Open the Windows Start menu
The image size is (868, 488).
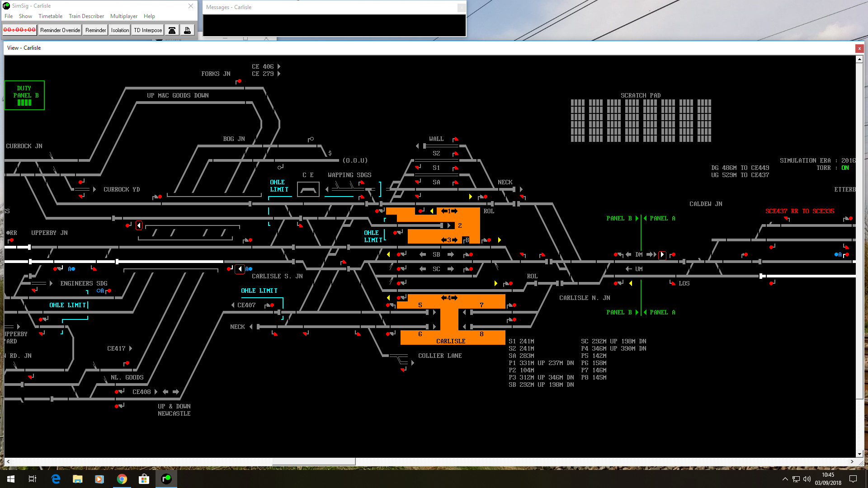pos(11,479)
